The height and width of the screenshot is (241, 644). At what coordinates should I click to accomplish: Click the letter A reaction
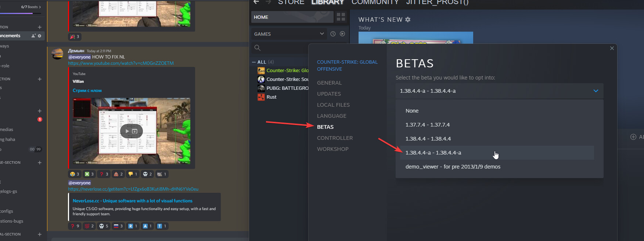pos(147,226)
